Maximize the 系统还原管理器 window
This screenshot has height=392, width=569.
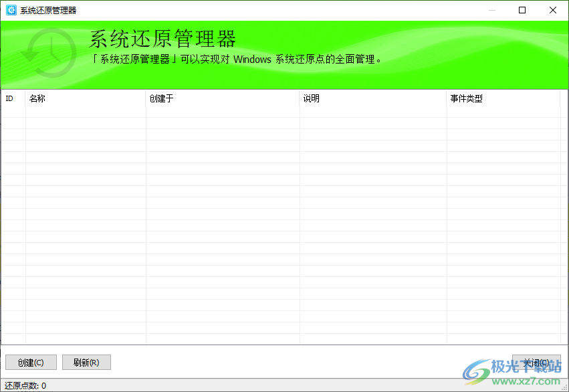point(522,10)
